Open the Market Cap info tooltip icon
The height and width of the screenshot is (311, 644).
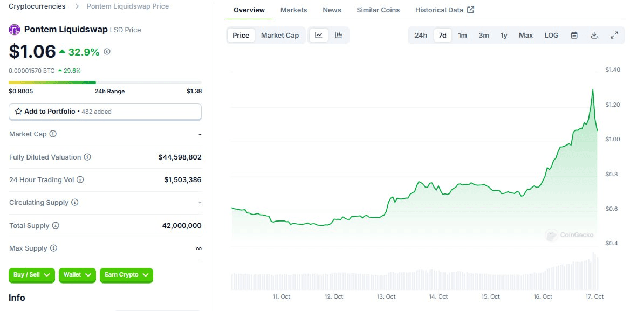point(53,134)
